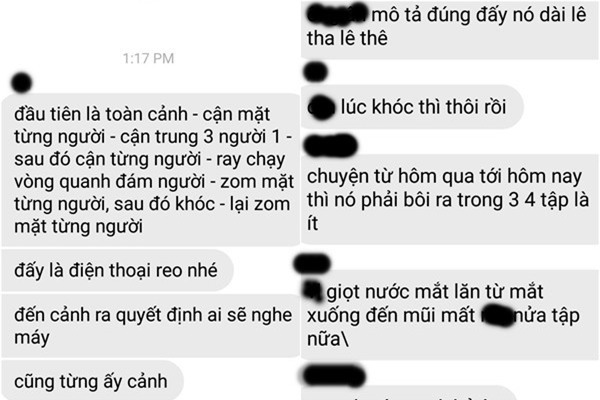Tap the censored word before "mô tả đúng đấy"
The image size is (600, 400).
[338, 14]
